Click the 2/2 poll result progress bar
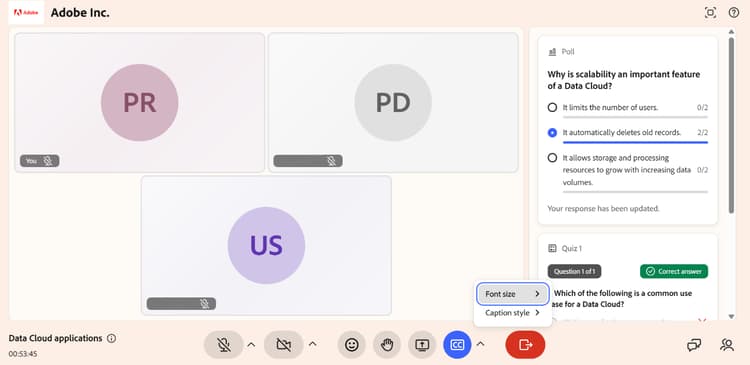This screenshot has height=365, width=750. tap(635, 142)
